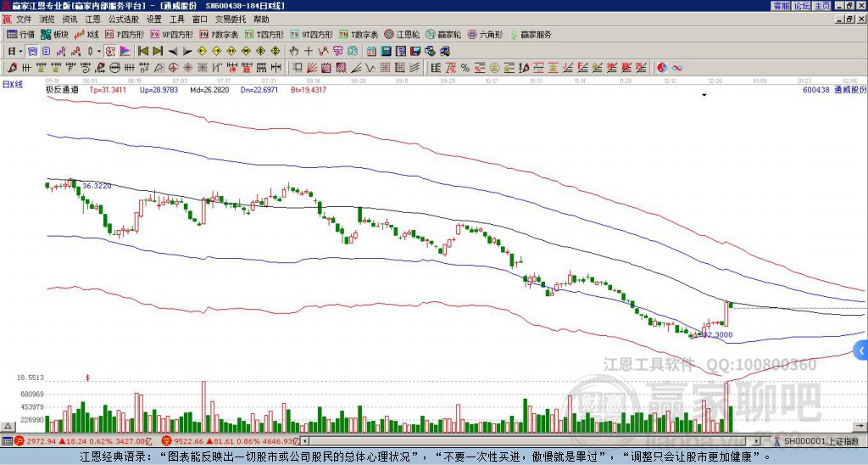Image resolution: width=868 pixels, height=465 pixels.
Task: Click the 36.3220 high price label
Action: click(x=97, y=186)
